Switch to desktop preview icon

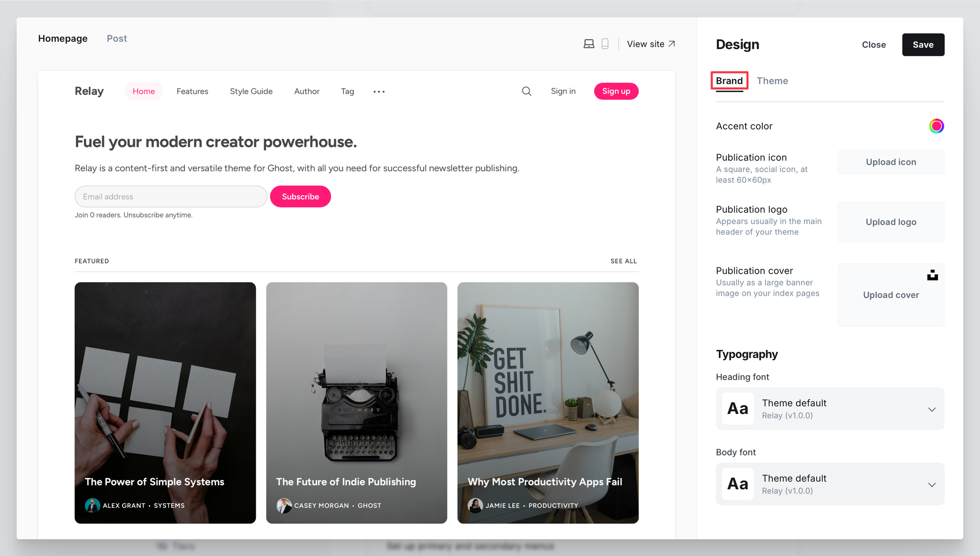(x=589, y=44)
